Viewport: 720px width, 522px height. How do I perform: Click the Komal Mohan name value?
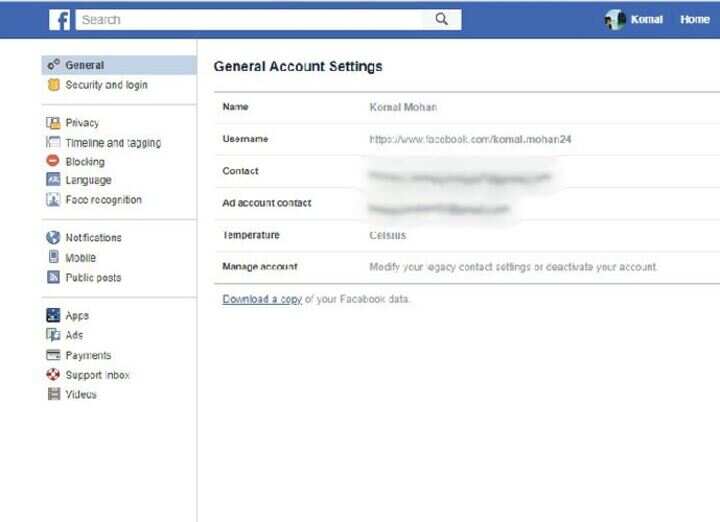pos(403,107)
